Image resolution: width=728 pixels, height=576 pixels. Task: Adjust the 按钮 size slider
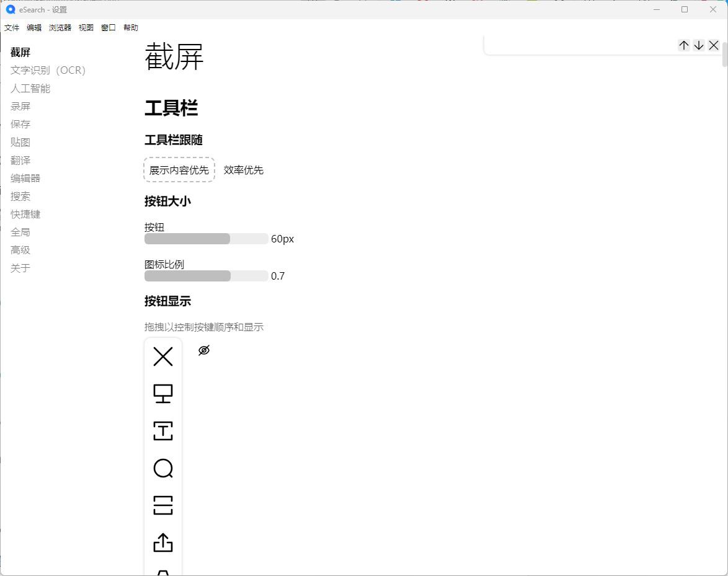[x=206, y=239]
